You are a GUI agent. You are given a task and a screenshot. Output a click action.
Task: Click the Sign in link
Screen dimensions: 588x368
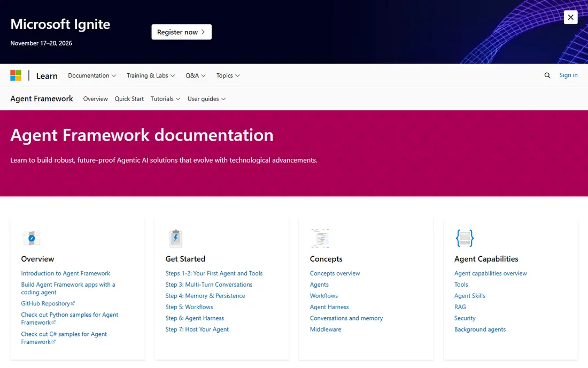click(568, 75)
